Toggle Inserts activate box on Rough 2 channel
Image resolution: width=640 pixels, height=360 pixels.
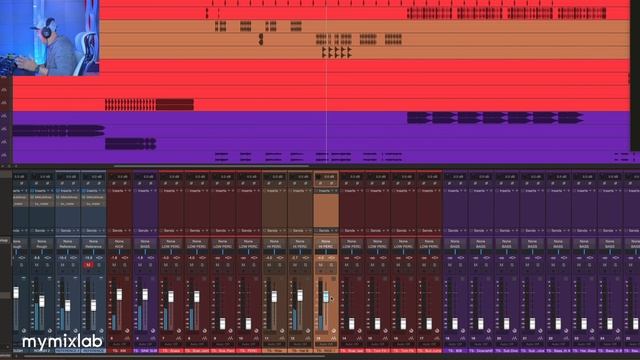click(32, 191)
